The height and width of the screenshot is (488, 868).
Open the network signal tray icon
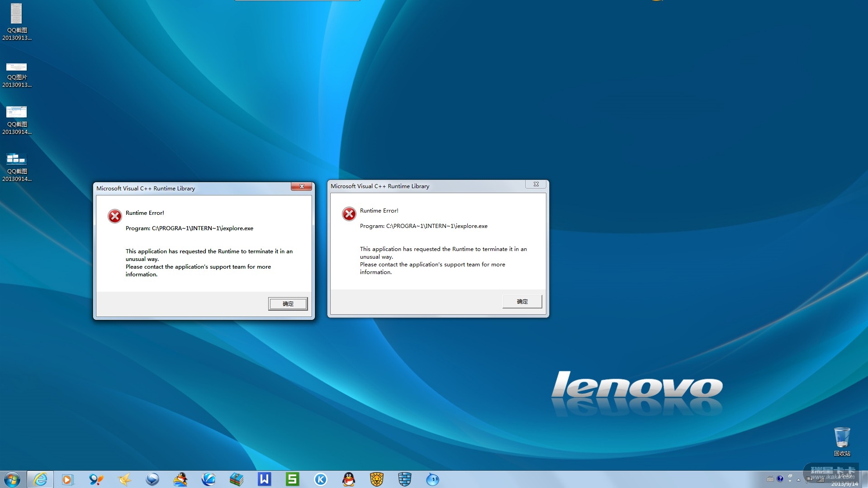click(x=820, y=480)
